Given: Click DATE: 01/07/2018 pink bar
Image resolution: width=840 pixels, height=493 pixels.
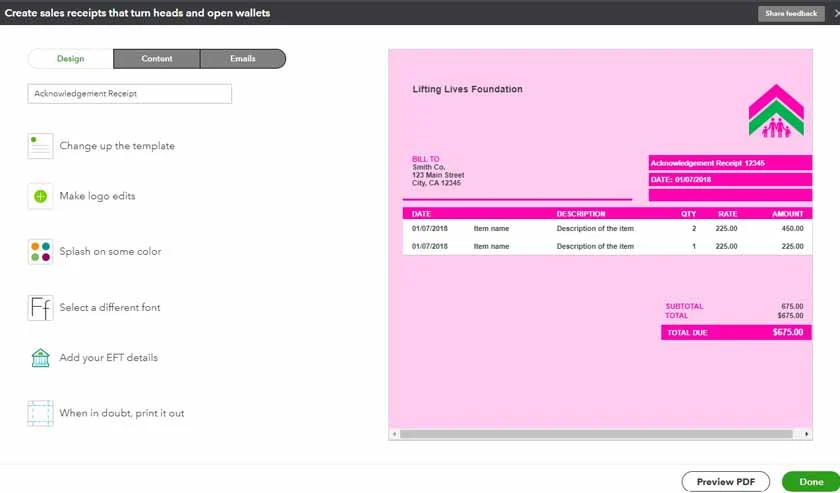Looking at the screenshot, I should 730,180.
